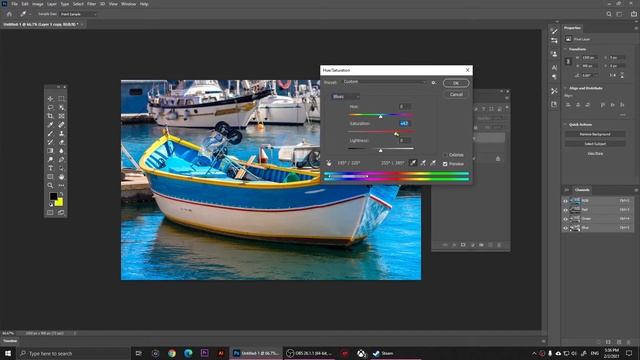This screenshot has width=640, height=360.
Task: Select the Eyedropper tool in toolbox
Action: click(50, 125)
